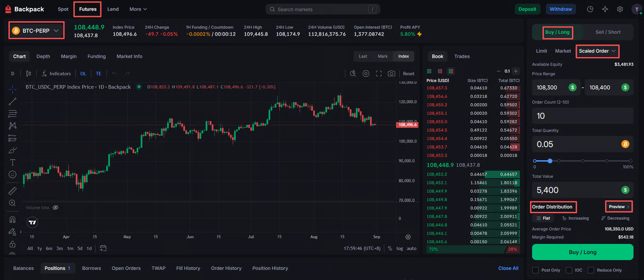The height and width of the screenshot is (280, 644).
Task: Open the Indicators menu in chart toolbar
Action: tap(56, 74)
